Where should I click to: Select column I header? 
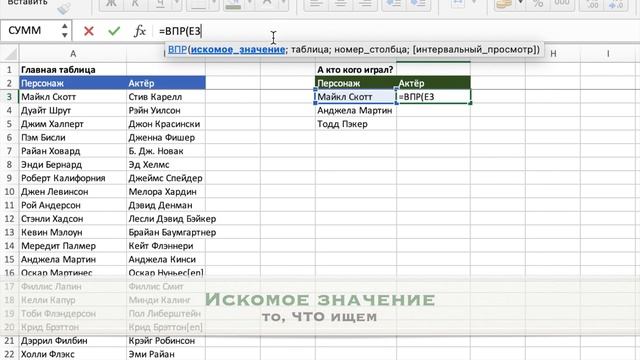coord(608,53)
